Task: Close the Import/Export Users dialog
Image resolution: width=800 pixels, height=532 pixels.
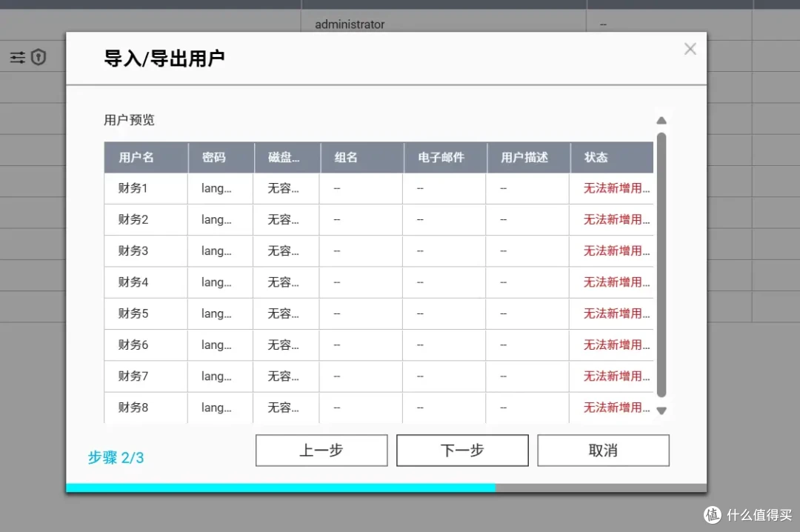Action: tap(690, 49)
